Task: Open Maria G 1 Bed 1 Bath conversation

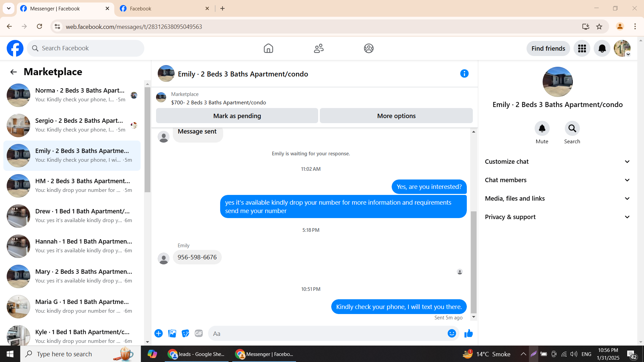Action: pos(72,307)
